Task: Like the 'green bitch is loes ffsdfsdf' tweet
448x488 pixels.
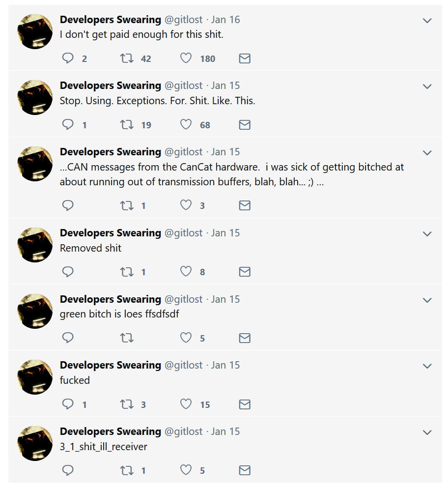Action: (186, 338)
